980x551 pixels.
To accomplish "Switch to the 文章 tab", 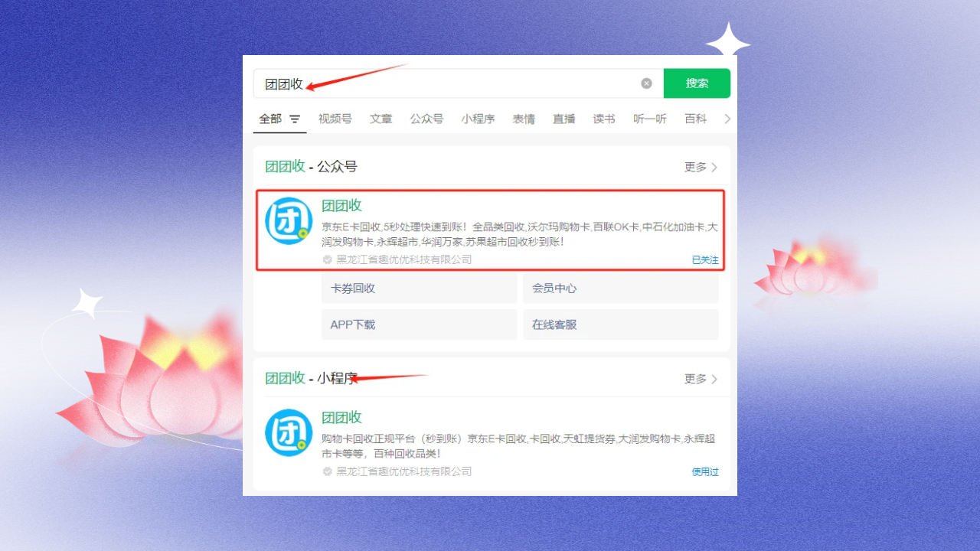I will coord(381,119).
